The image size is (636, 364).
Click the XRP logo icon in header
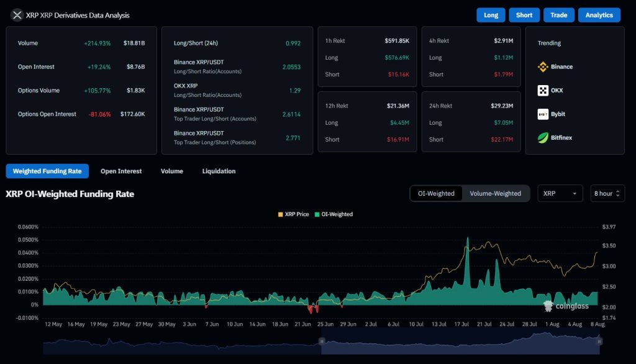17,15
